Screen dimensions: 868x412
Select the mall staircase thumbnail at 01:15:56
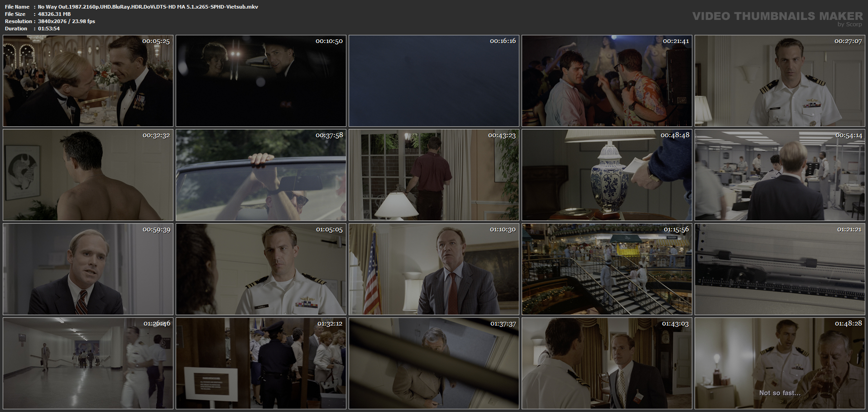click(607, 269)
